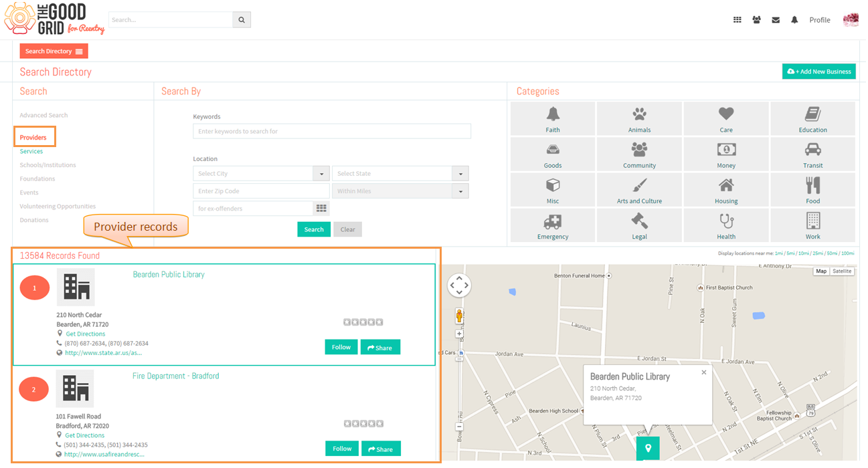Image resolution: width=868 pixels, height=468 pixels.
Task: Select the Care category tile
Action: [726, 118]
